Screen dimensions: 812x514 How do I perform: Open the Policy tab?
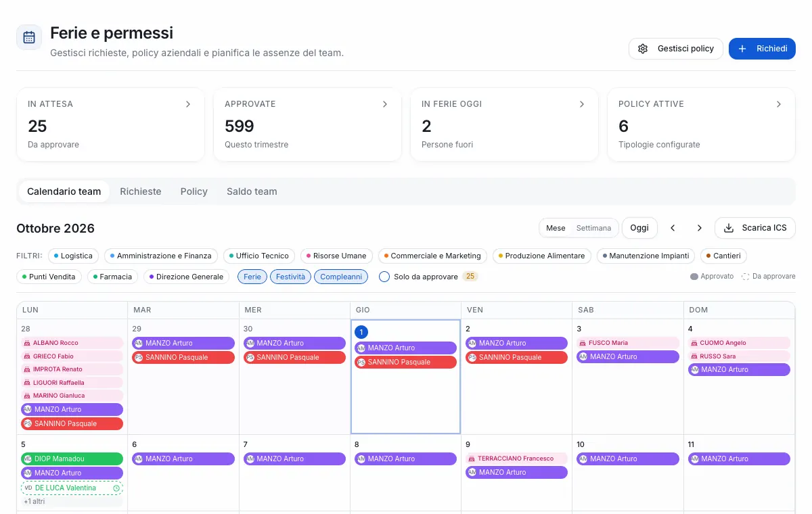pyautogui.click(x=194, y=191)
